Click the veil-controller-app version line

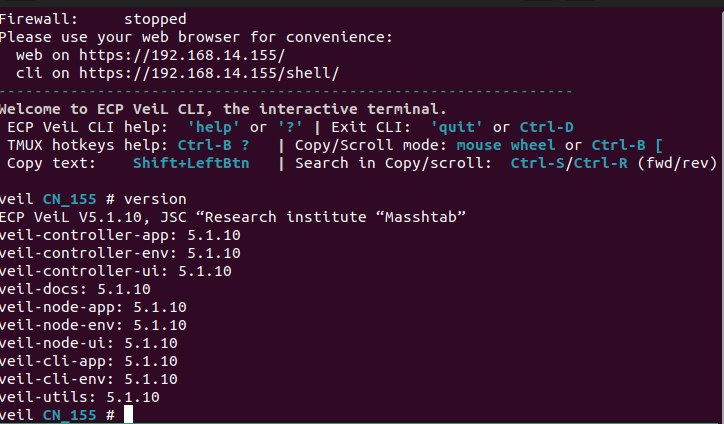(x=120, y=235)
